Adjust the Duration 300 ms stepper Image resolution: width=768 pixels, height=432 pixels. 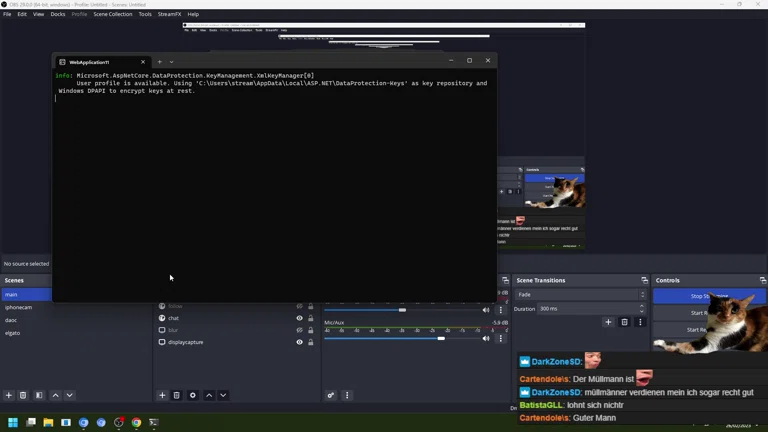tap(642, 309)
